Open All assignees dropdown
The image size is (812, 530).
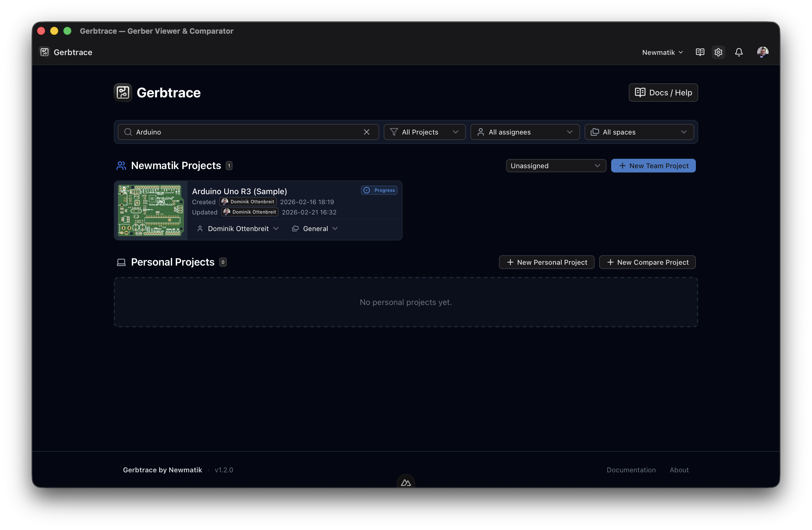pyautogui.click(x=525, y=132)
